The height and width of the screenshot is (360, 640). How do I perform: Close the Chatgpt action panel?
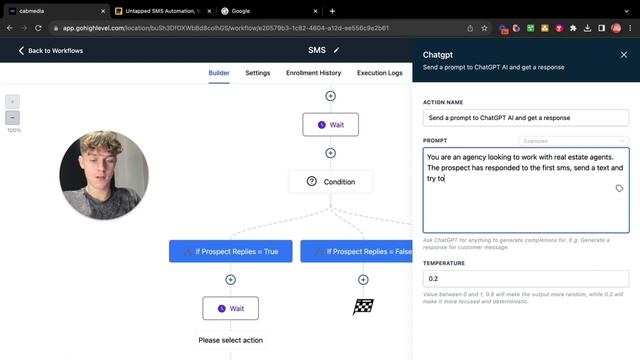pyautogui.click(x=624, y=55)
